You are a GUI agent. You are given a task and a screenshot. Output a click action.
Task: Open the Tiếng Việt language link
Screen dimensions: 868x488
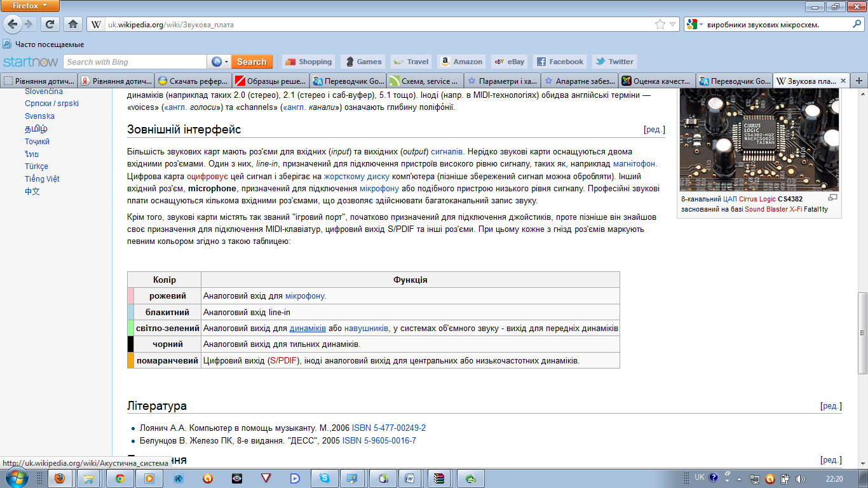click(42, 179)
